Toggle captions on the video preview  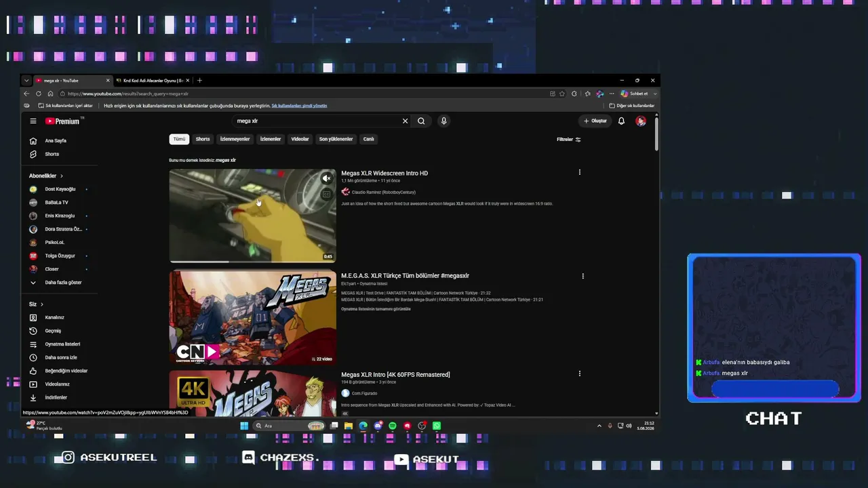click(x=326, y=195)
